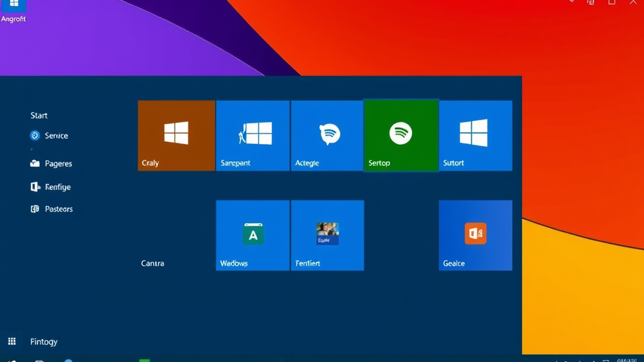Open the Craly tile

177,136
